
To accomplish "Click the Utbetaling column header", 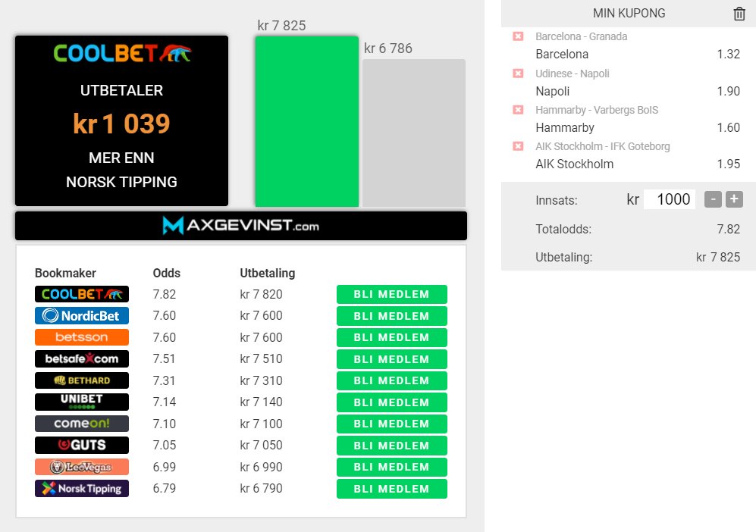I will click(x=268, y=273).
